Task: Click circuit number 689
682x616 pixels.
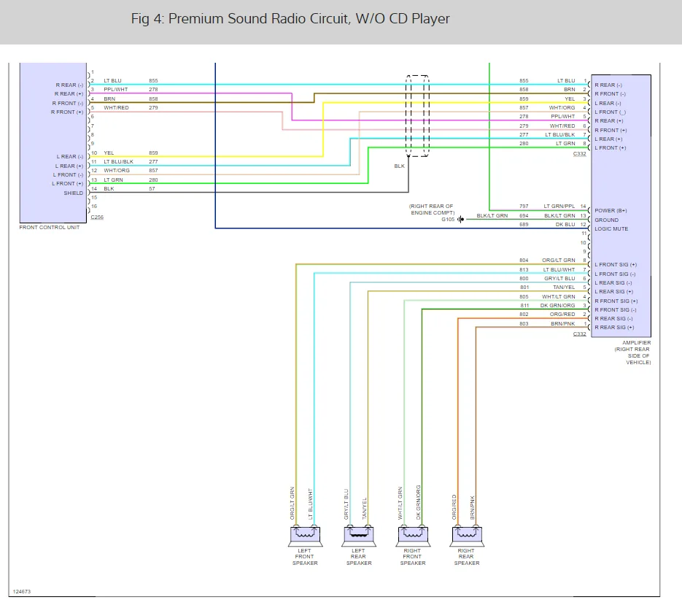Action: click(524, 225)
